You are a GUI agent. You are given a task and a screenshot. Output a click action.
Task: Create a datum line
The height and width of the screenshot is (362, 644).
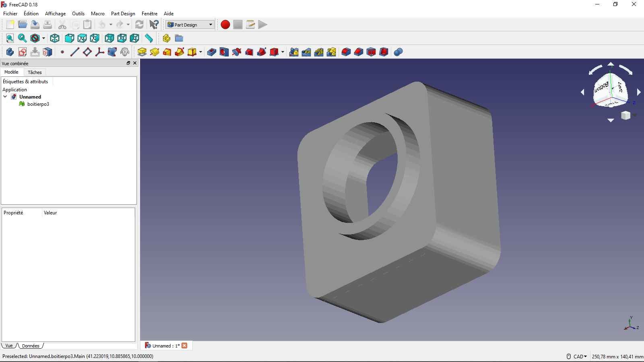(x=74, y=52)
